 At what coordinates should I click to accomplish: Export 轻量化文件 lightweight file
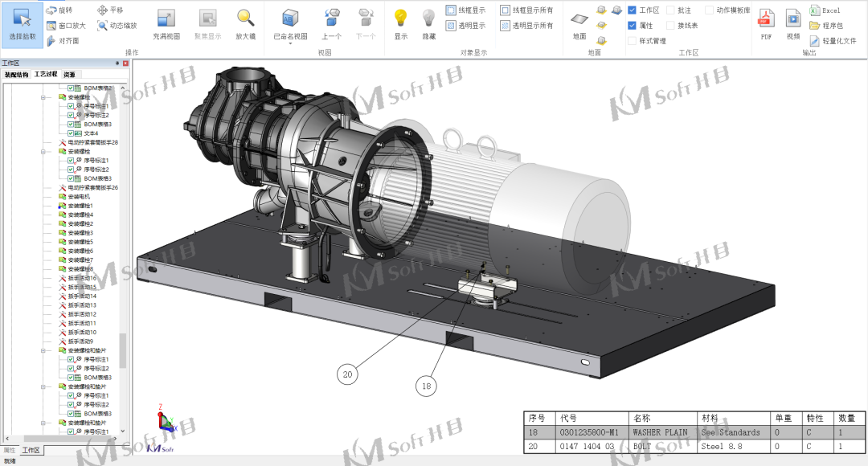[833, 41]
